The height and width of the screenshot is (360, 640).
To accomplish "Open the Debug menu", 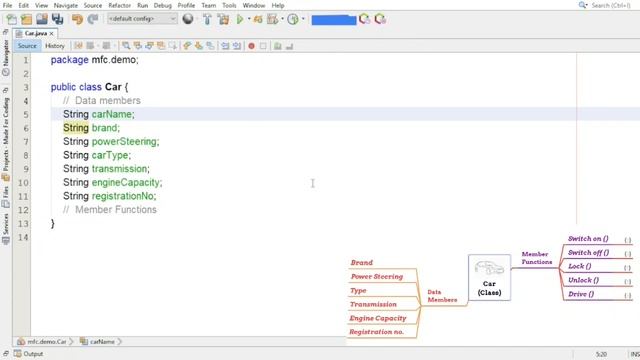I will tap(162, 5).
